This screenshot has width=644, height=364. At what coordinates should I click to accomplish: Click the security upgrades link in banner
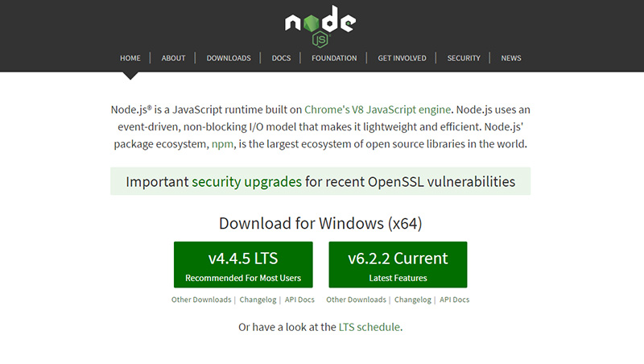[x=247, y=181]
